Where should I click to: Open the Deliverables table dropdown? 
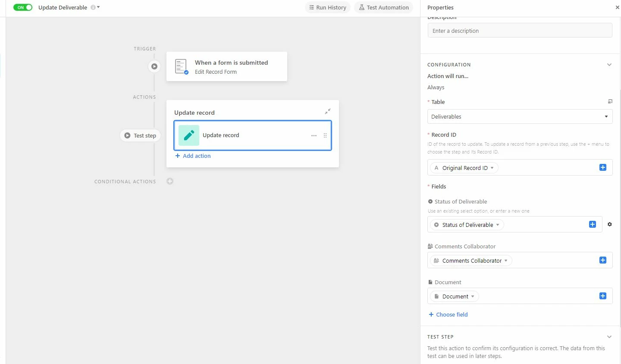[x=520, y=116]
